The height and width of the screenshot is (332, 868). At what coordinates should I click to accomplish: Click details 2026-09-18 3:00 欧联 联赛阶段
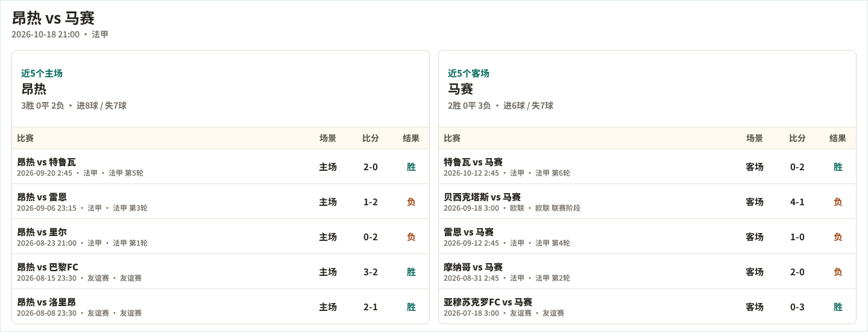click(512, 208)
